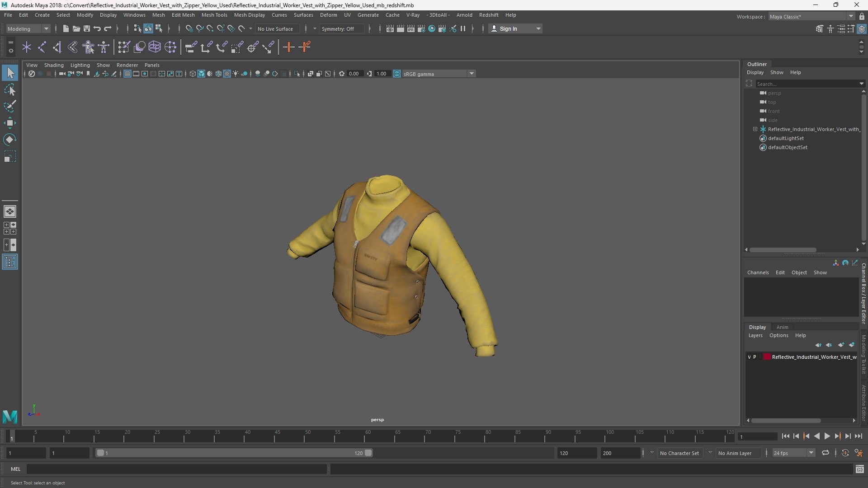The height and width of the screenshot is (488, 868).
Task: Click the Sign In button
Action: pos(515,28)
